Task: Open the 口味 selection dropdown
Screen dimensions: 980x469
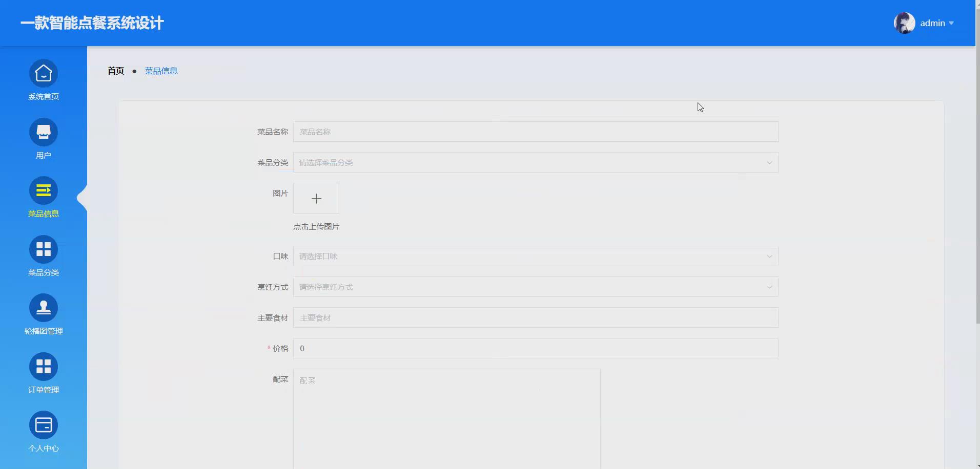Action: (x=535, y=256)
